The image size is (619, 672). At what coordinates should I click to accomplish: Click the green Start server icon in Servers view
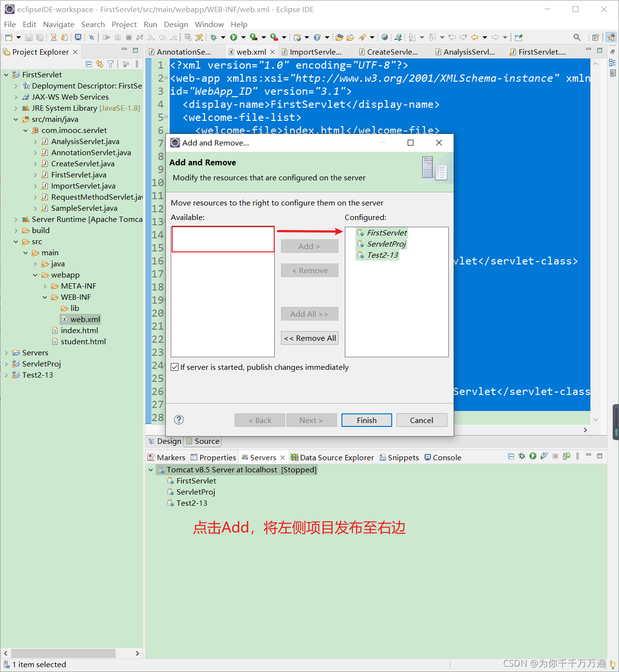point(533,456)
